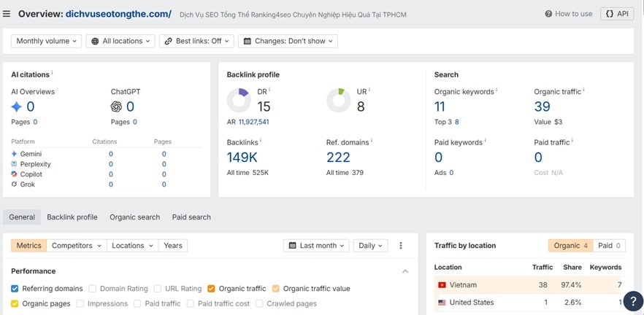Switch to General tab
644x315 pixels.
click(22, 217)
